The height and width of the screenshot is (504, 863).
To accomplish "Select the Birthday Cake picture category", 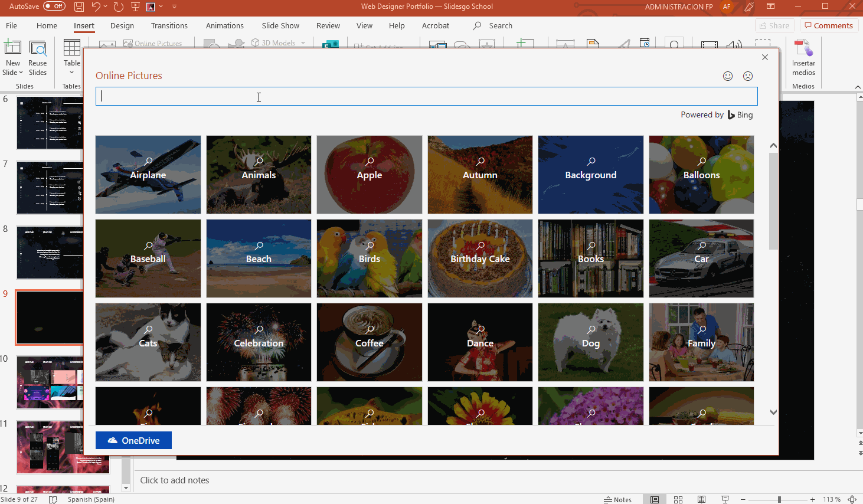I will 480,258.
